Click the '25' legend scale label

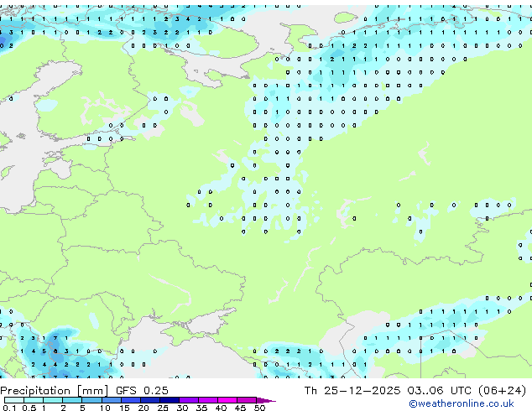coord(163,408)
